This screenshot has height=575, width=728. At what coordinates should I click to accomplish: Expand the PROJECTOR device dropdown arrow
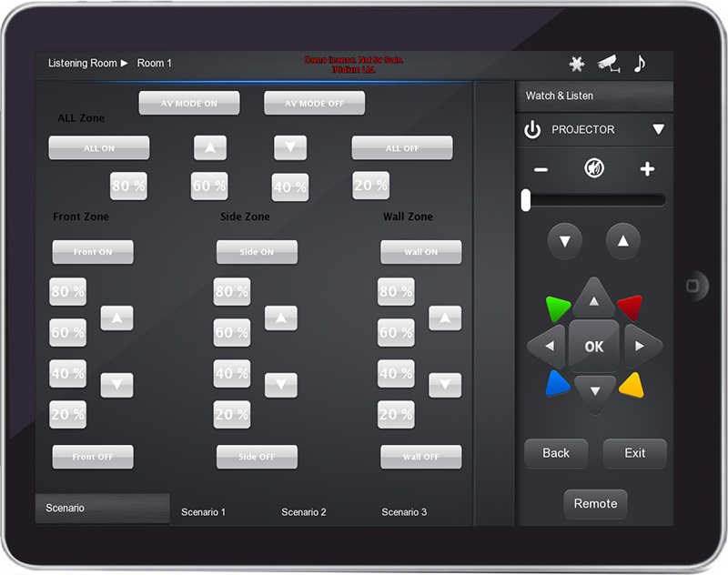tap(658, 130)
